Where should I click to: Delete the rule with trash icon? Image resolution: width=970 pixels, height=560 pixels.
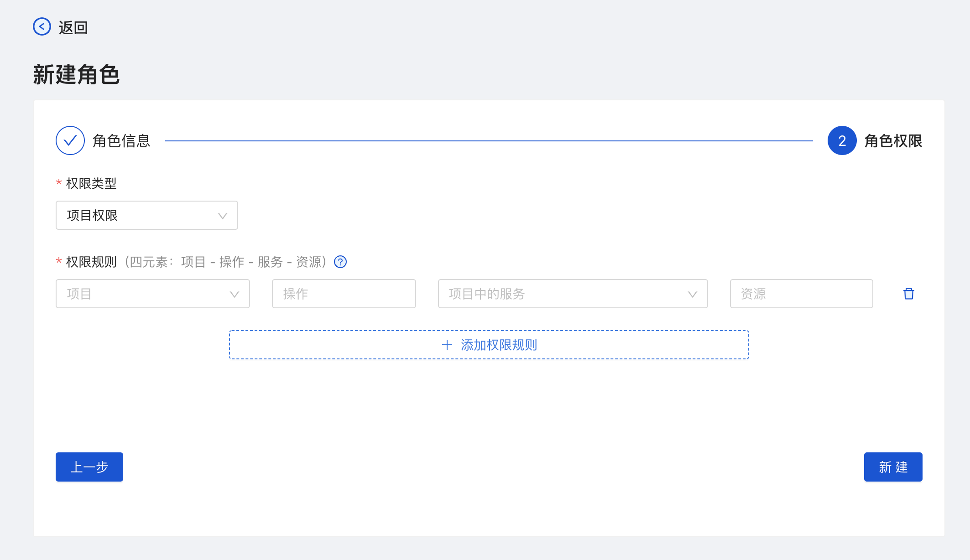point(909,294)
